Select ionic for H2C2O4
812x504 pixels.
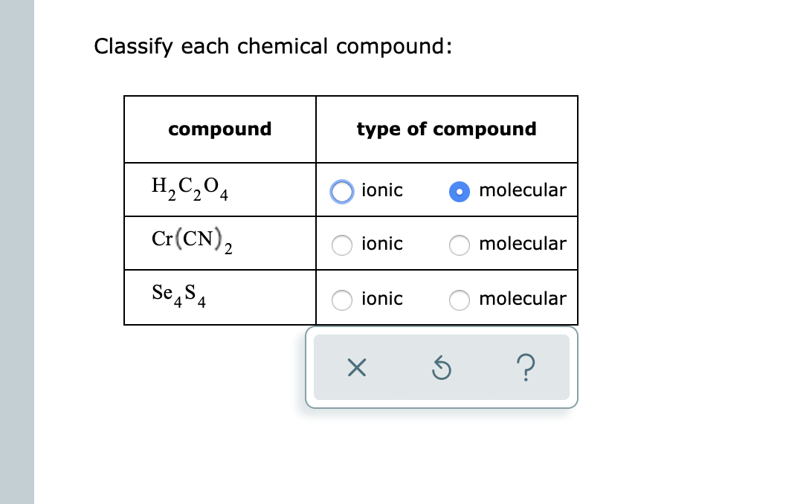pos(341,192)
